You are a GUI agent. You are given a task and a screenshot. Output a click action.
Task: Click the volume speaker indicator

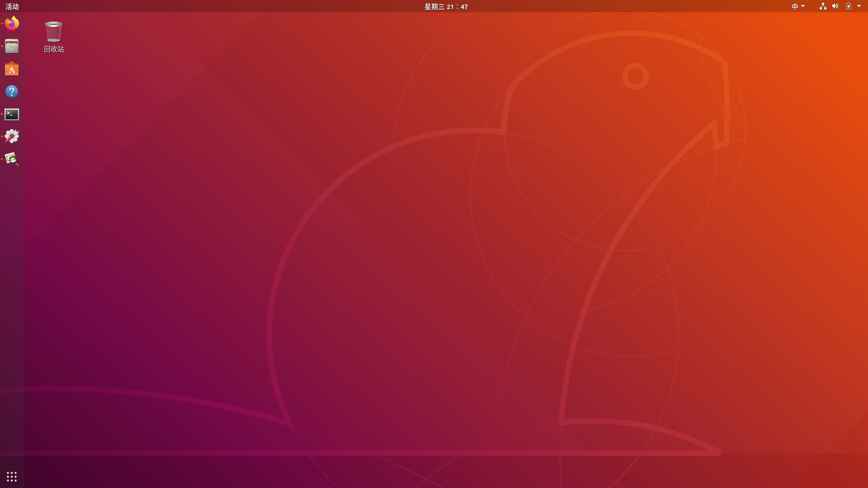coord(835,6)
